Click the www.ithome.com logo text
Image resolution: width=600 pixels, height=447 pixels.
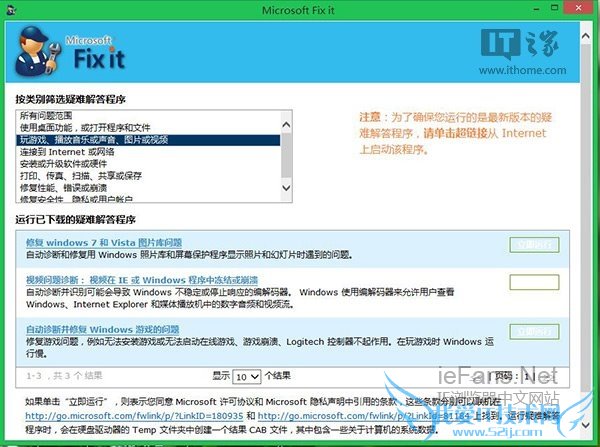coord(522,70)
